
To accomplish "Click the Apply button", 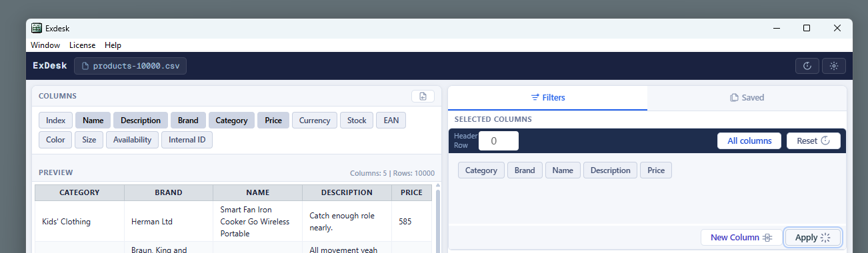I will (x=813, y=238).
